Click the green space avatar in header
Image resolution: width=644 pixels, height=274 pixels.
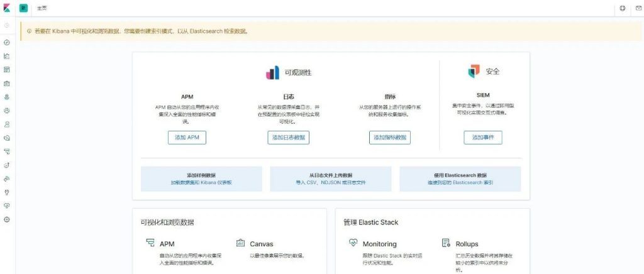[24, 8]
